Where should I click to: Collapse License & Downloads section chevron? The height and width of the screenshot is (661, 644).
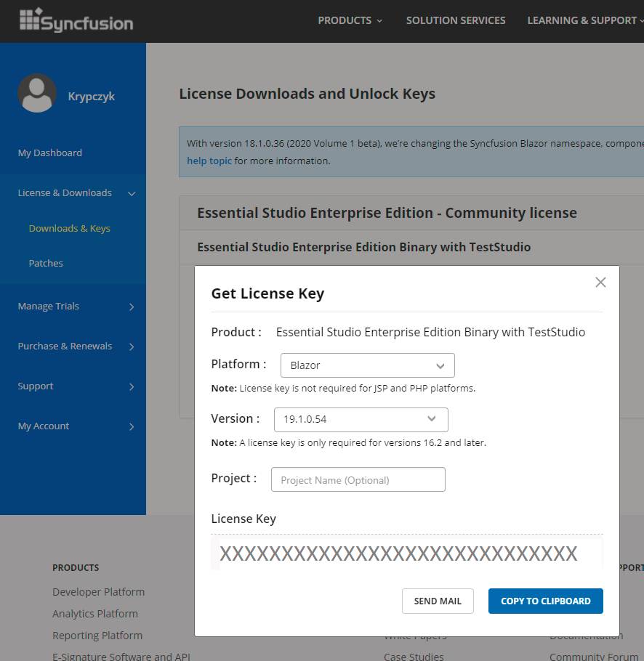[132, 193]
